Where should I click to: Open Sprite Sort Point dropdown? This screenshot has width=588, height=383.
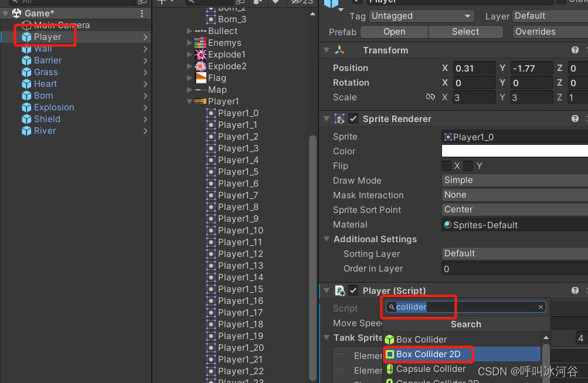click(515, 210)
